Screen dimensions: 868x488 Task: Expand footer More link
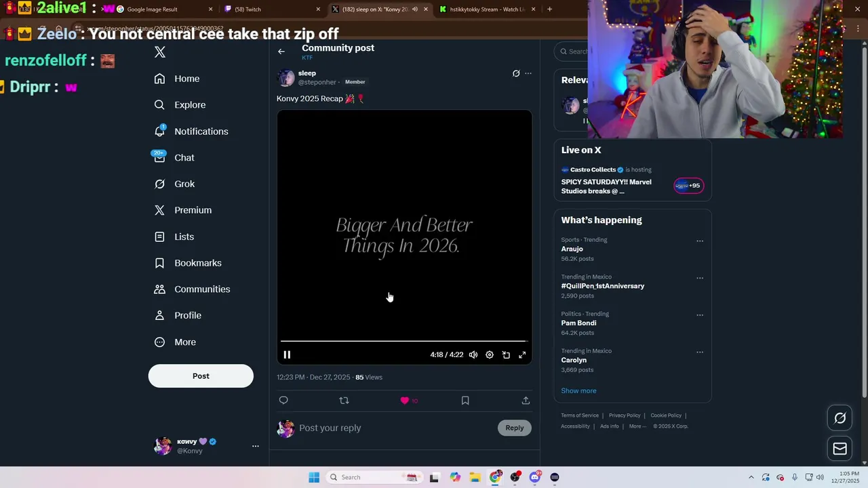(x=637, y=426)
